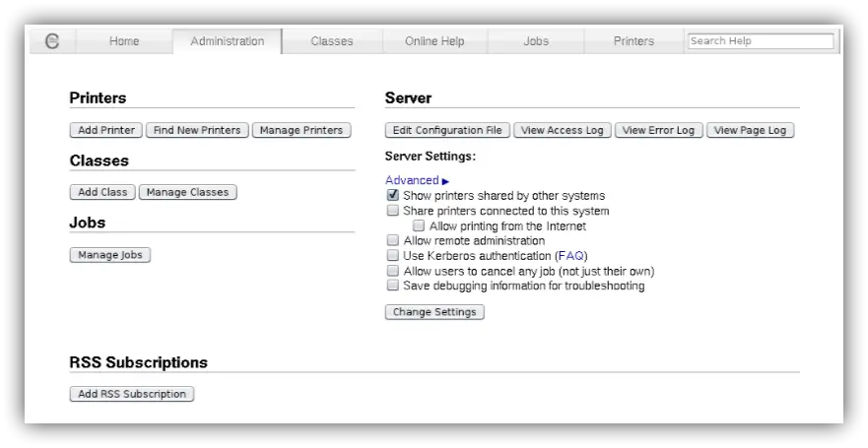The height and width of the screenshot is (448, 868).
Task: Click the Server Settings label
Action: pos(431,156)
